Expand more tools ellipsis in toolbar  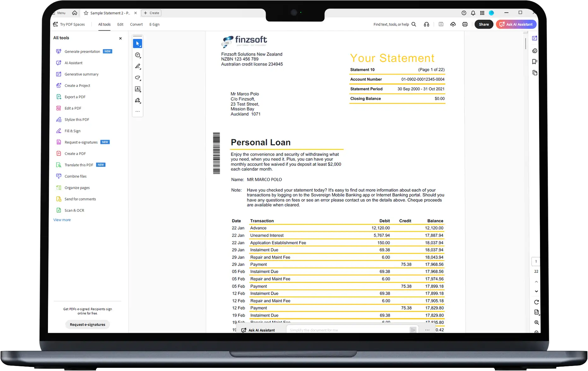[138, 112]
